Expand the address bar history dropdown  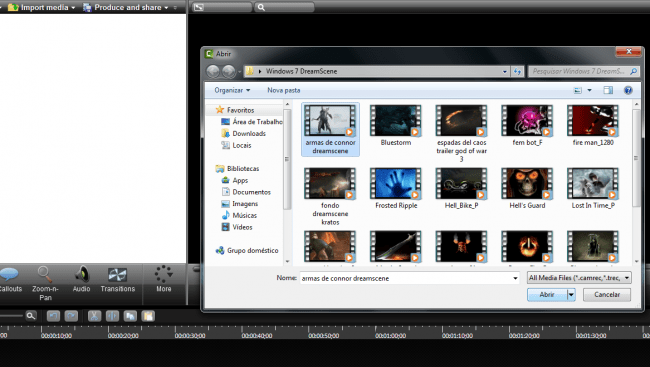pyautogui.click(x=505, y=71)
